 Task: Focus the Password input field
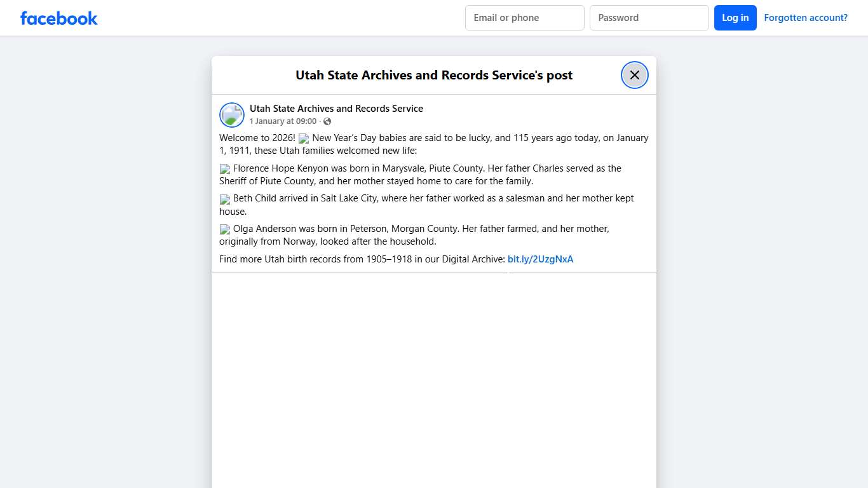click(649, 18)
